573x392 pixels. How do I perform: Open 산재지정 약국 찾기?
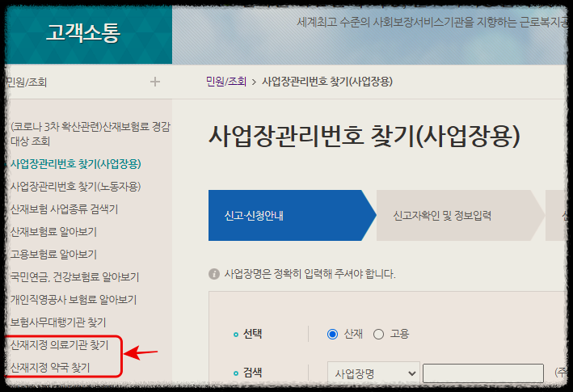pyautogui.click(x=49, y=368)
